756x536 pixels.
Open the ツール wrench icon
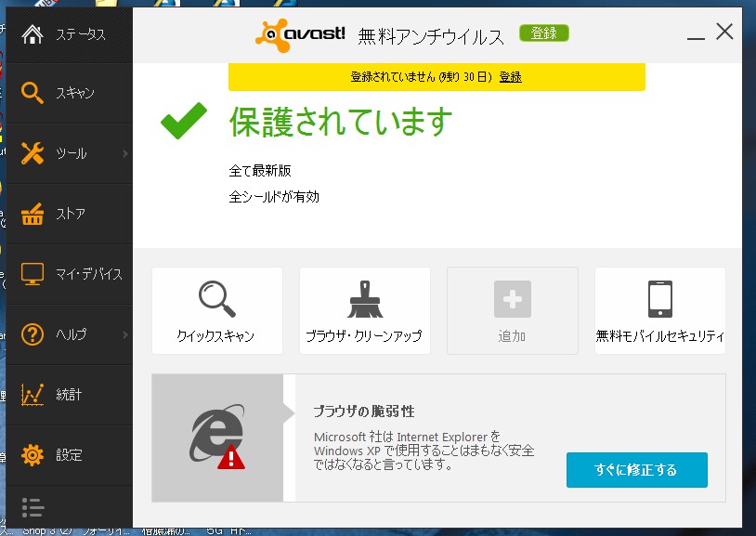coord(33,153)
